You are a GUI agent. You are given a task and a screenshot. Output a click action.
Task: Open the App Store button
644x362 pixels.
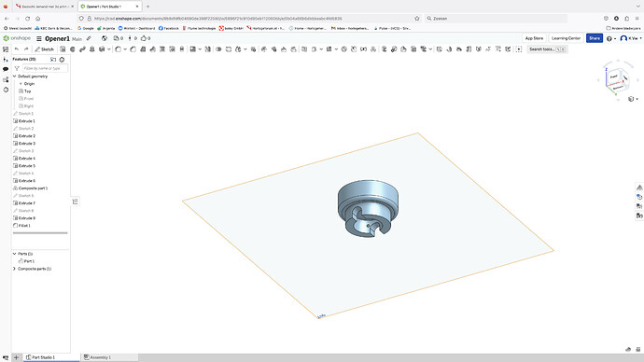[534, 38]
